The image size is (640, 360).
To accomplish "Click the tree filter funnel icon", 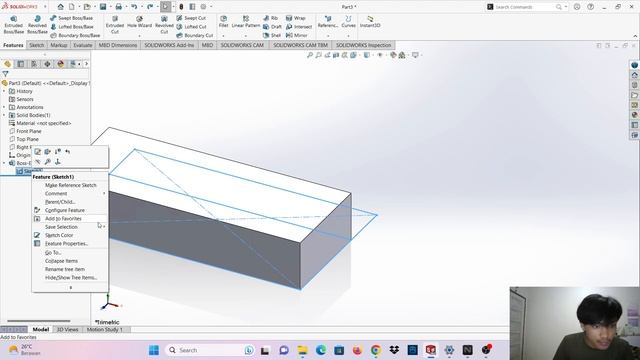I will [x=5, y=74].
